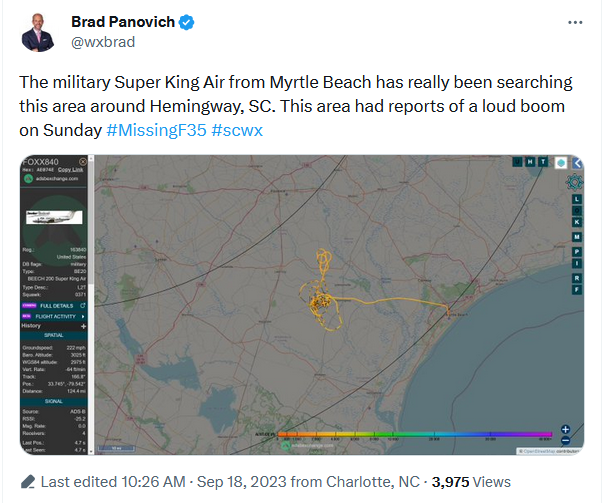Screen dimensions: 606x503
Task: Click the altitude color legend bar
Action: [414, 434]
